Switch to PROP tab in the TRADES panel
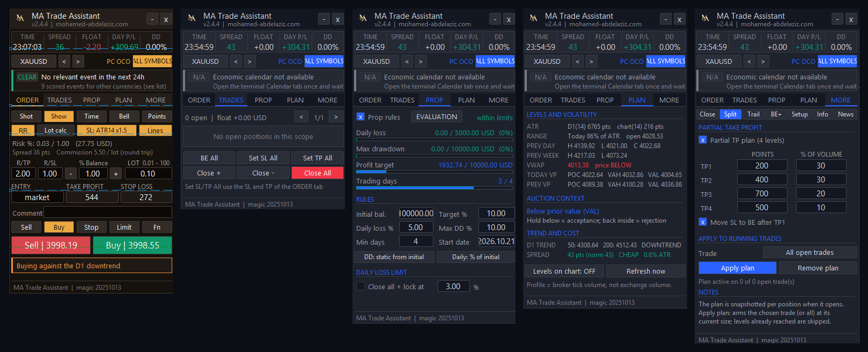868x352 pixels. 263,100
